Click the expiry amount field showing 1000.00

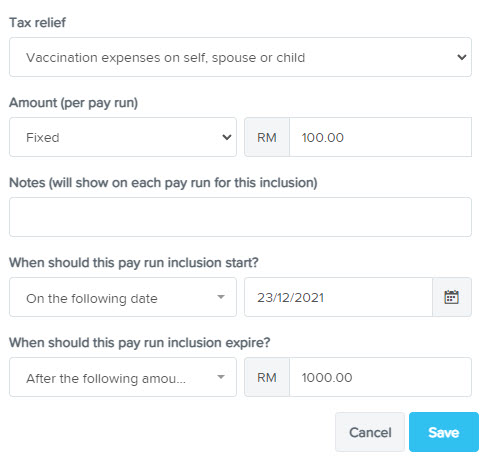(x=381, y=377)
